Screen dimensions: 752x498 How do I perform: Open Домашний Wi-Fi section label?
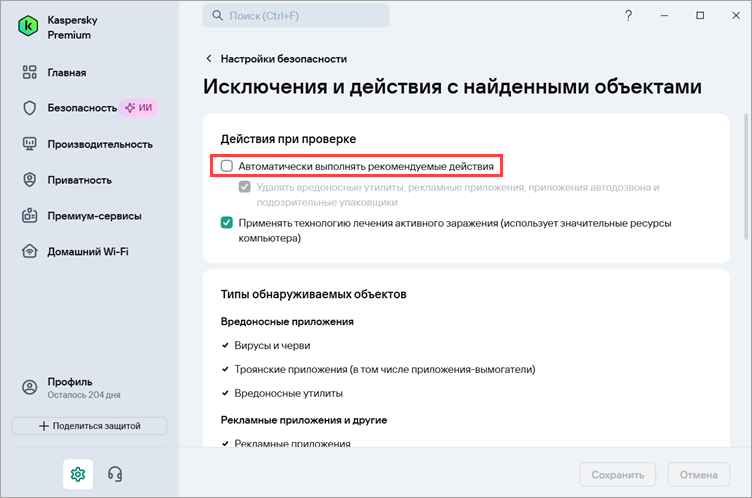tap(88, 251)
